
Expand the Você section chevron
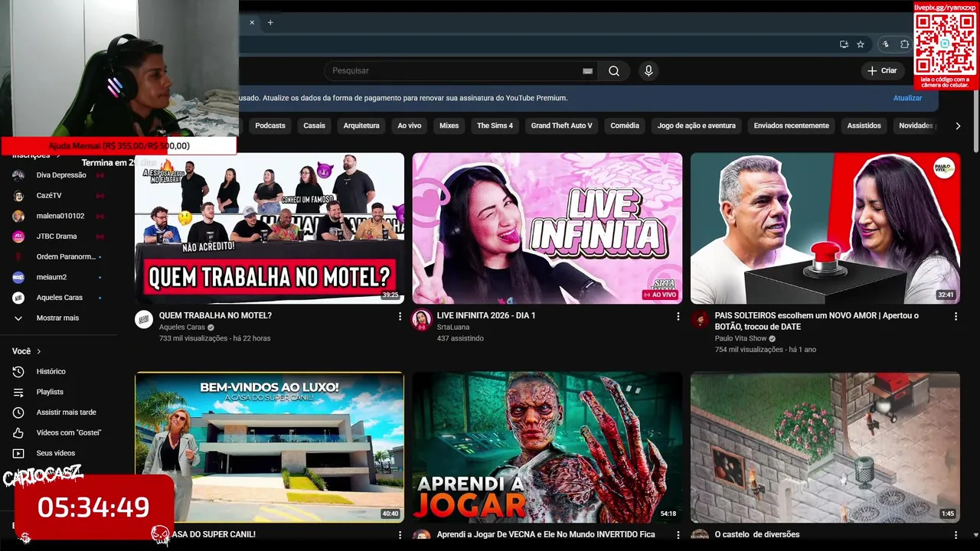[x=39, y=351]
